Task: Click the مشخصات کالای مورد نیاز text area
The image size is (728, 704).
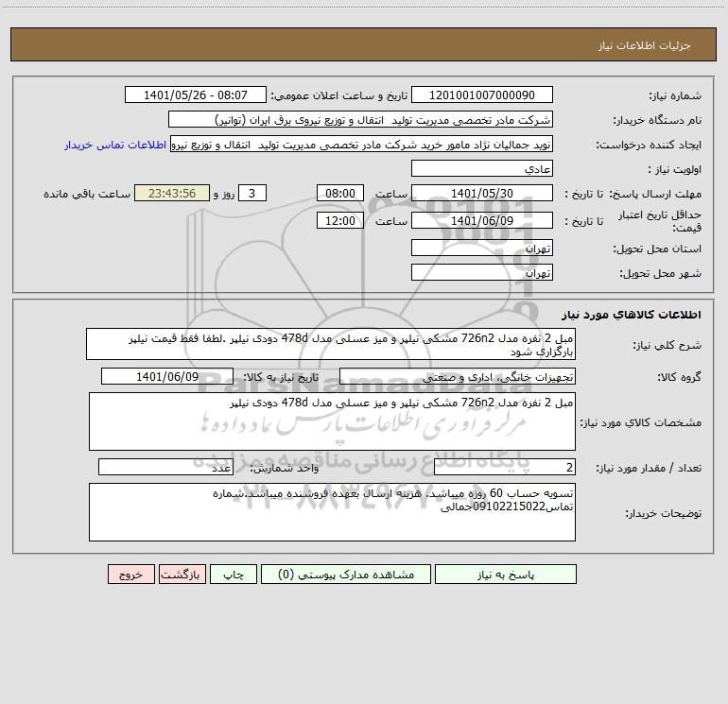Action: click(x=332, y=421)
